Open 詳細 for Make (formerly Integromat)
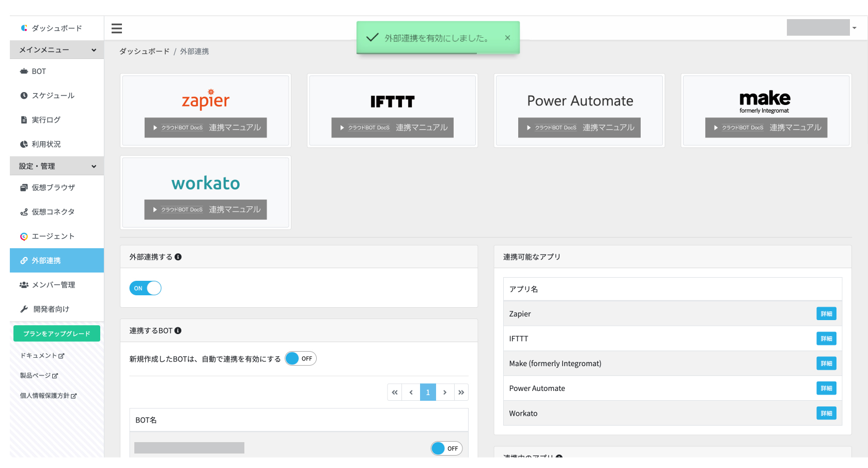The height and width of the screenshot is (468, 868). (826, 364)
